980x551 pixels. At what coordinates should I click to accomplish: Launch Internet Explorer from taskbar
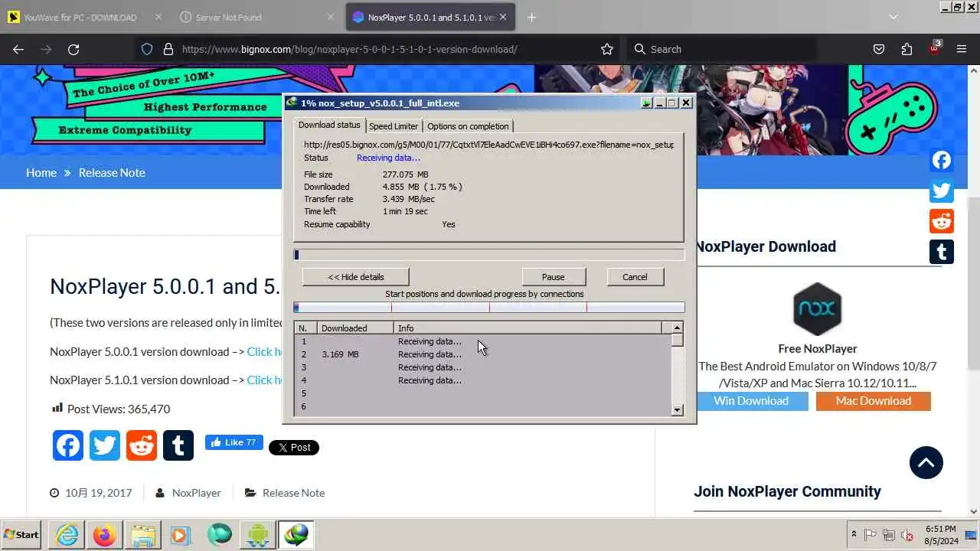coord(67,535)
